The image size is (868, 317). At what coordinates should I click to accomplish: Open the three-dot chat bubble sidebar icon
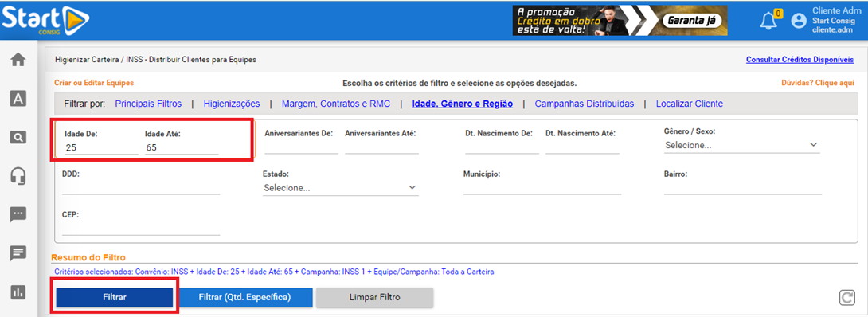[18, 215]
